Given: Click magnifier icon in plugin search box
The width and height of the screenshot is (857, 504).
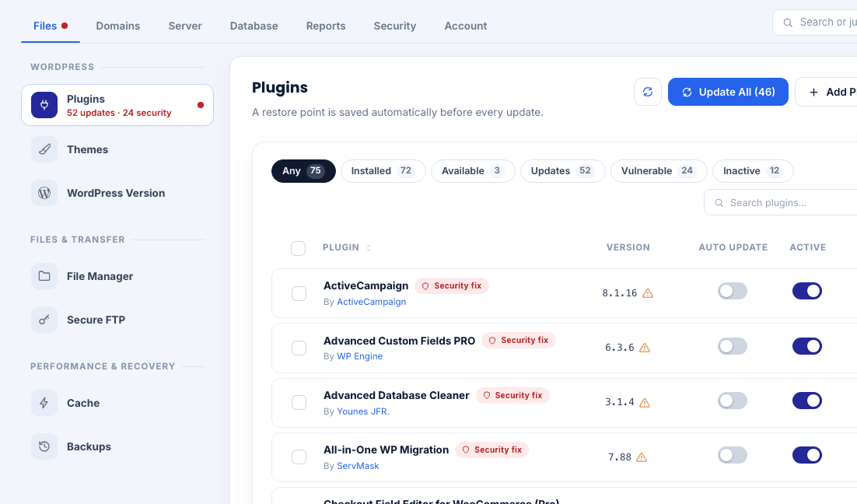Looking at the screenshot, I should pos(719,203).
